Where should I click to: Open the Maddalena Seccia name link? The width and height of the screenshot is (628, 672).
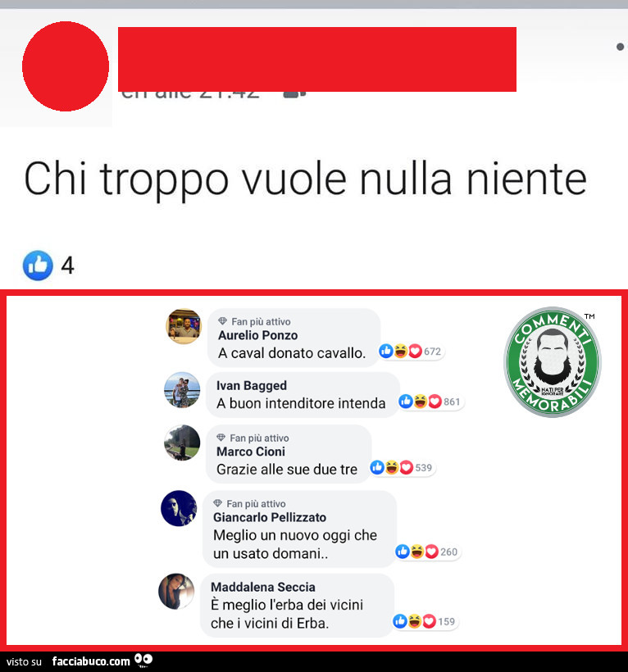263,587
